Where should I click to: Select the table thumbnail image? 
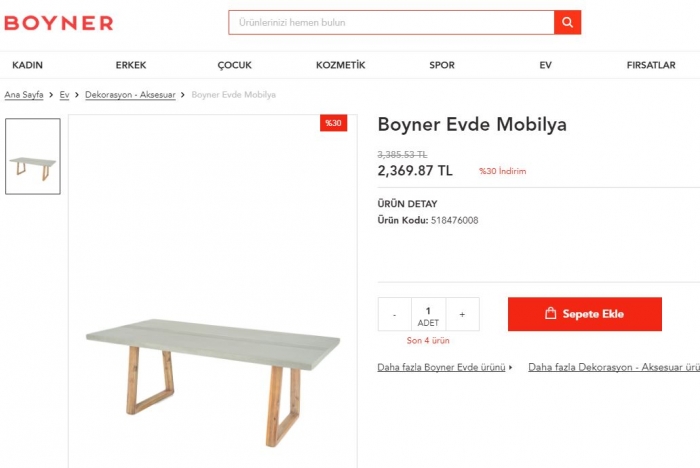(33, 156)
